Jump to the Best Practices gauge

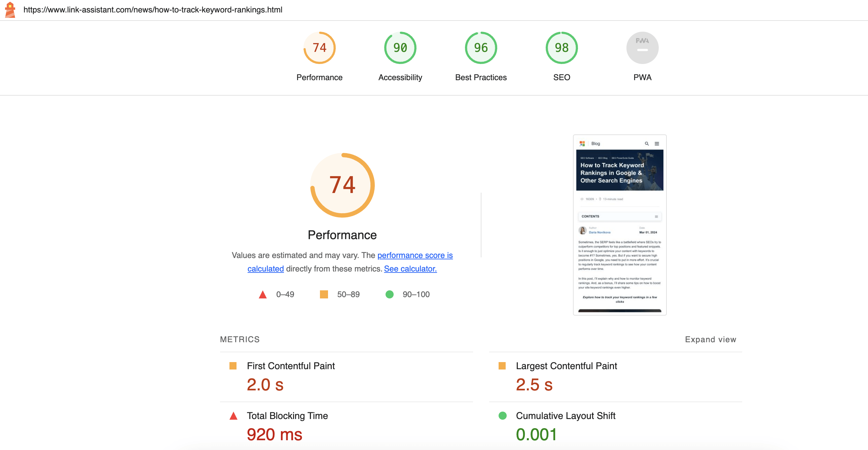coord(480,48)
